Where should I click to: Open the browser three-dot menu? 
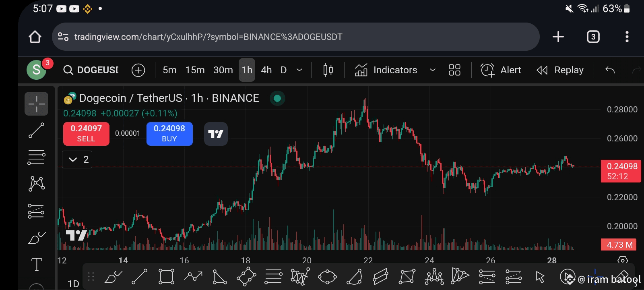click(627, 37)
